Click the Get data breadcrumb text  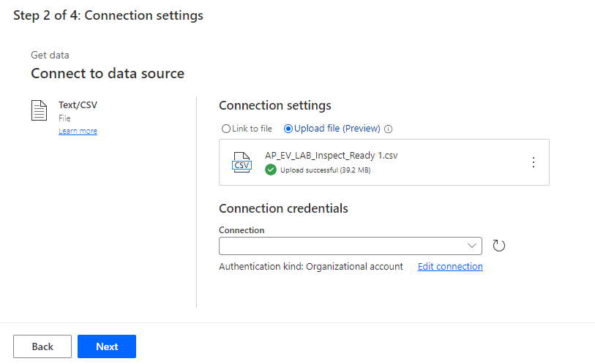(x=50, y=55)
